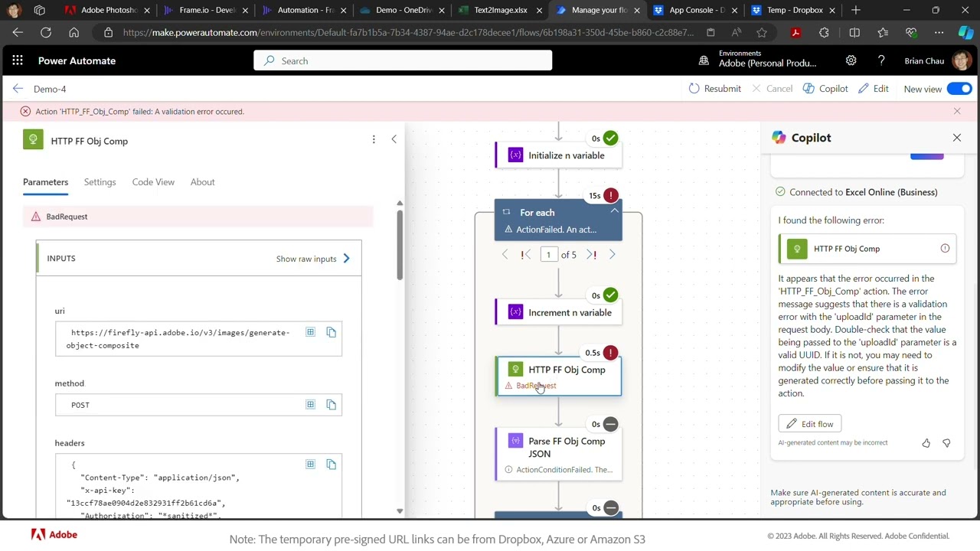Switch to the Code View tab
980x551 pixels.
[x=153, y=182]
